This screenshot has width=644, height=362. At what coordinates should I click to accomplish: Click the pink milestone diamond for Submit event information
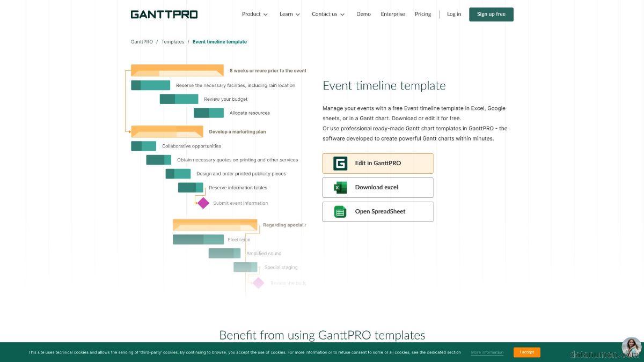coord(203,203)
